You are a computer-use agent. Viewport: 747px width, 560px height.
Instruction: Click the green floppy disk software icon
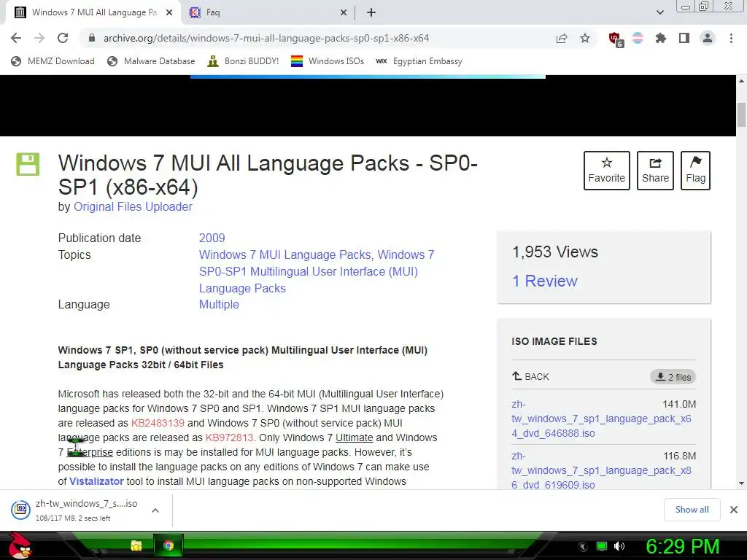(x=28, y=164)
